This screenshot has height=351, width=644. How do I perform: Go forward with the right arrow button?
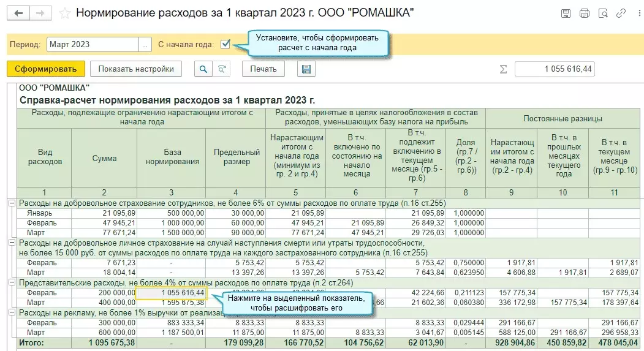coord(40,13)
